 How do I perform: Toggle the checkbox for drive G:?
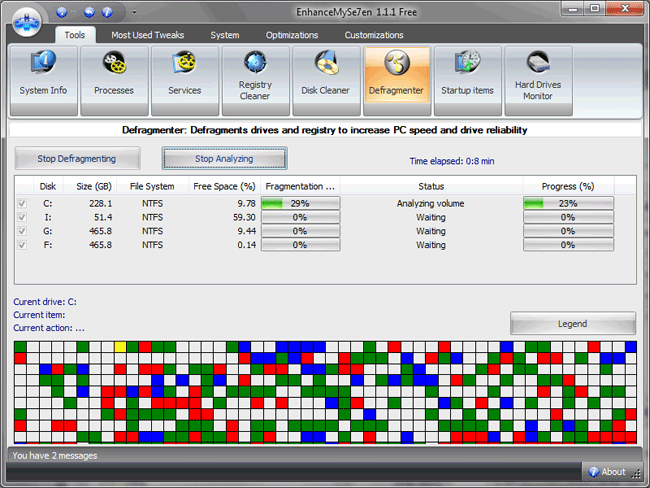pyautogui.click(x=22, y=231)
